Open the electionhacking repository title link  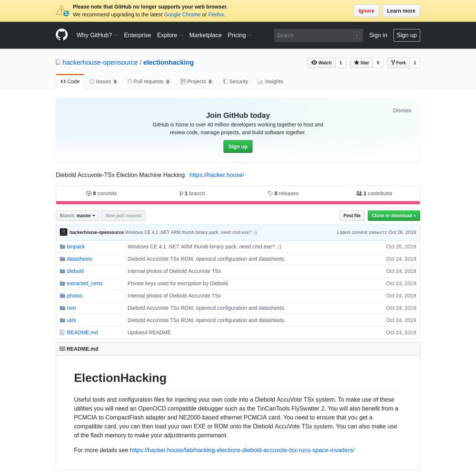coord(169,62)
